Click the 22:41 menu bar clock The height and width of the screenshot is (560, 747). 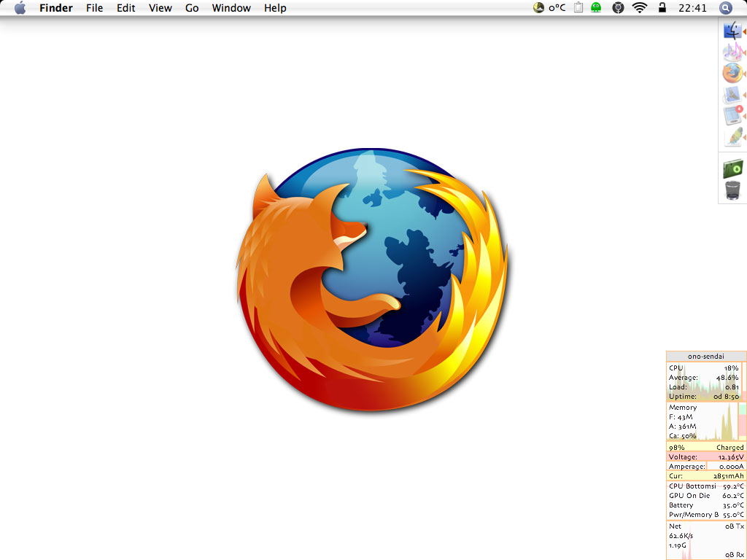[x=693, y=8]
